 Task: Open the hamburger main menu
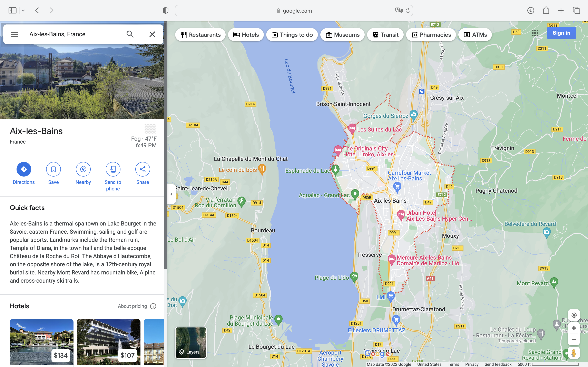[14, 34]
